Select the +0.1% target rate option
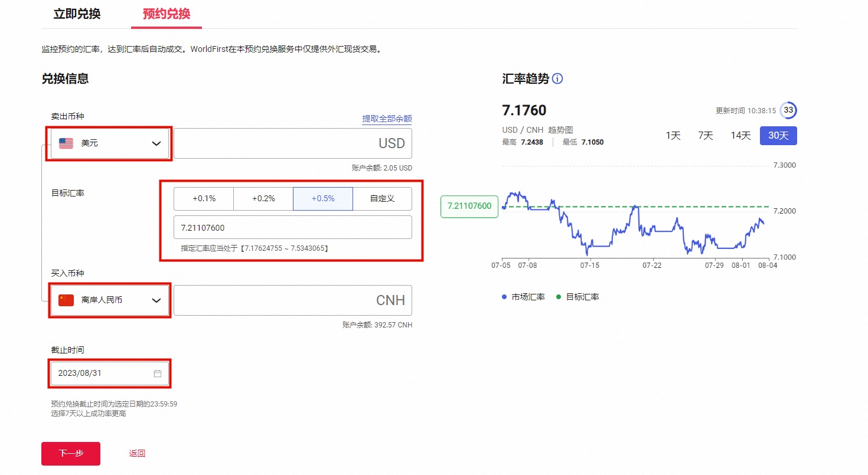The image size is (868, 475). (204, 199)
